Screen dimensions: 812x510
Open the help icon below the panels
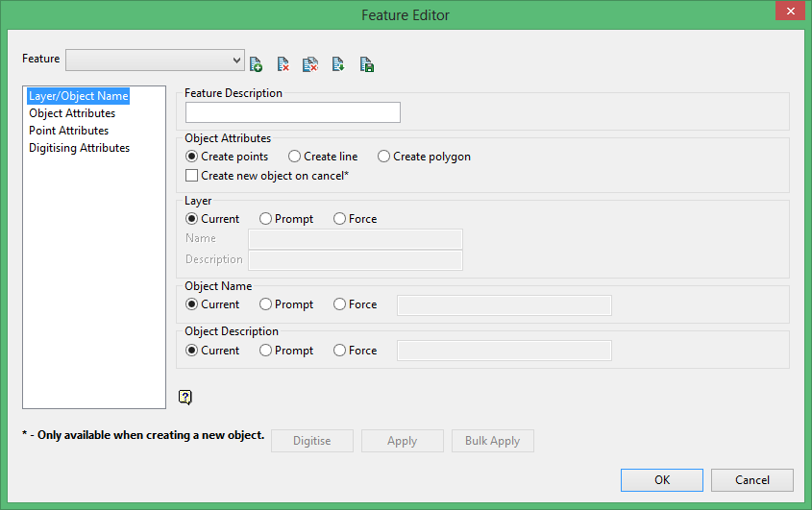coord(185,397)
